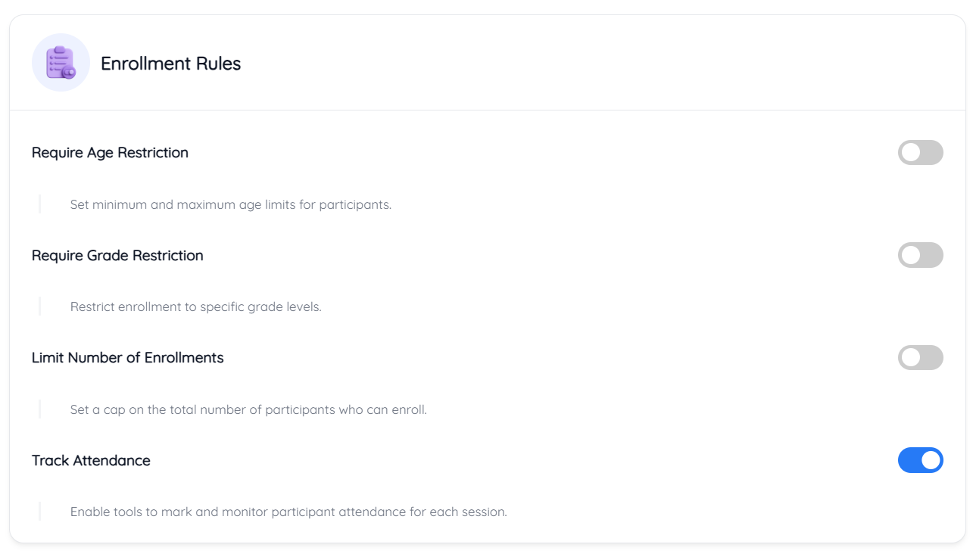Click the purple clipboard Enrollment Rules icon
973x560 pixels.
tap(61, 63)
